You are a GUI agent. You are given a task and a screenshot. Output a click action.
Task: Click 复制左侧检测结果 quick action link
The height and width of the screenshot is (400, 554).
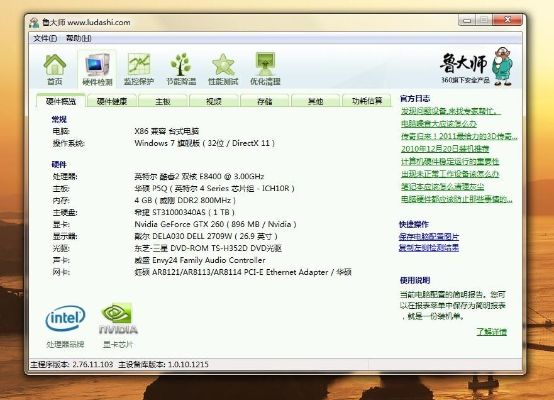point(429,248)
